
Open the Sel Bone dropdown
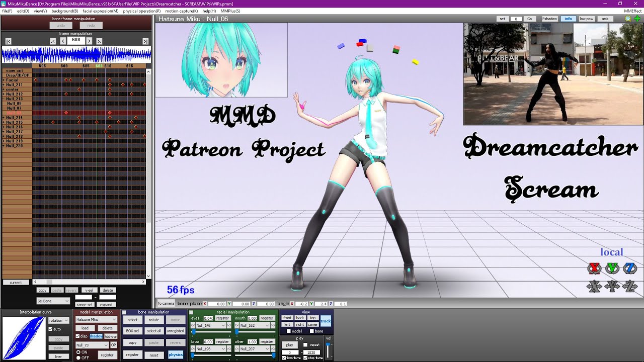53,301
